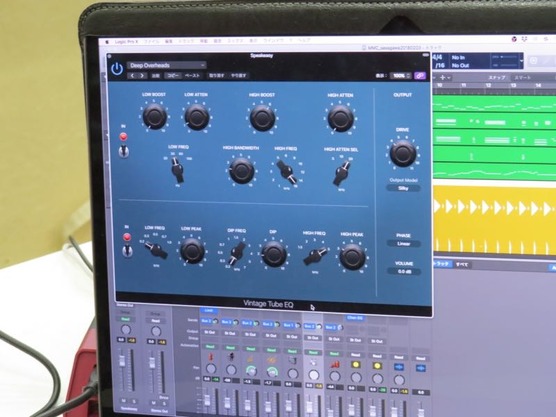Click the amplifier channel icon in mixer

coord(293,360)
